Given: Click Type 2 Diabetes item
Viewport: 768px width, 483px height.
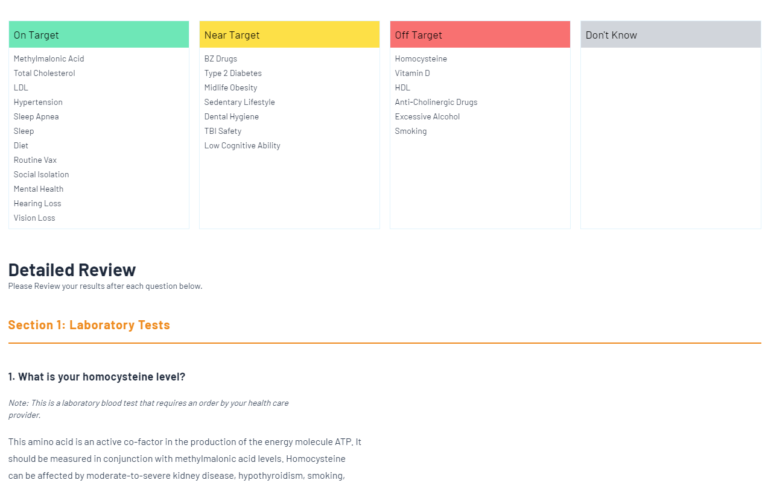Looking at the screenshot, I should tap(233, 73).
